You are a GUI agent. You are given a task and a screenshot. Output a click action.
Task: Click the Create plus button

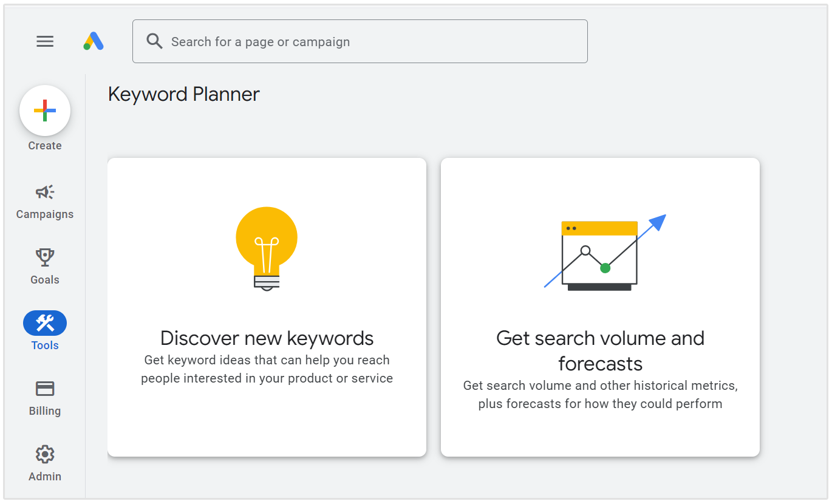(45, 111)
